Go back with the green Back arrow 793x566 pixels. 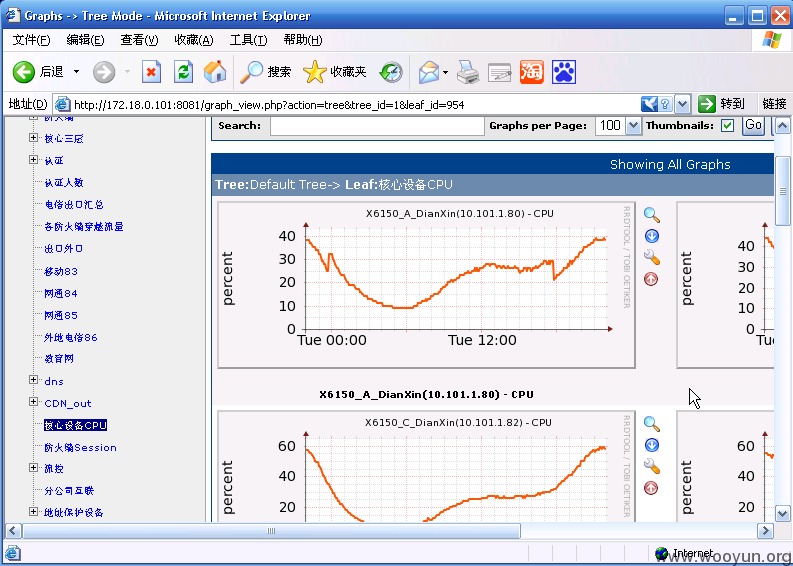click(x=23, y=72)
